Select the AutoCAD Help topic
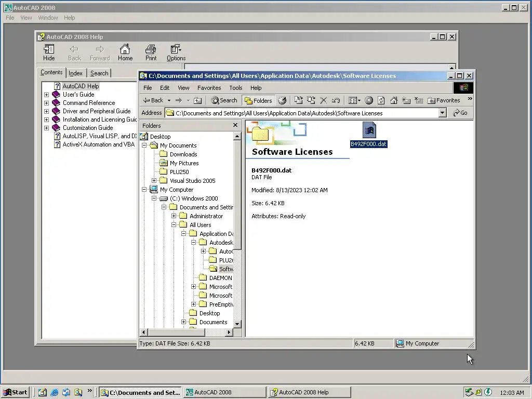 click(x=81, y=86)
